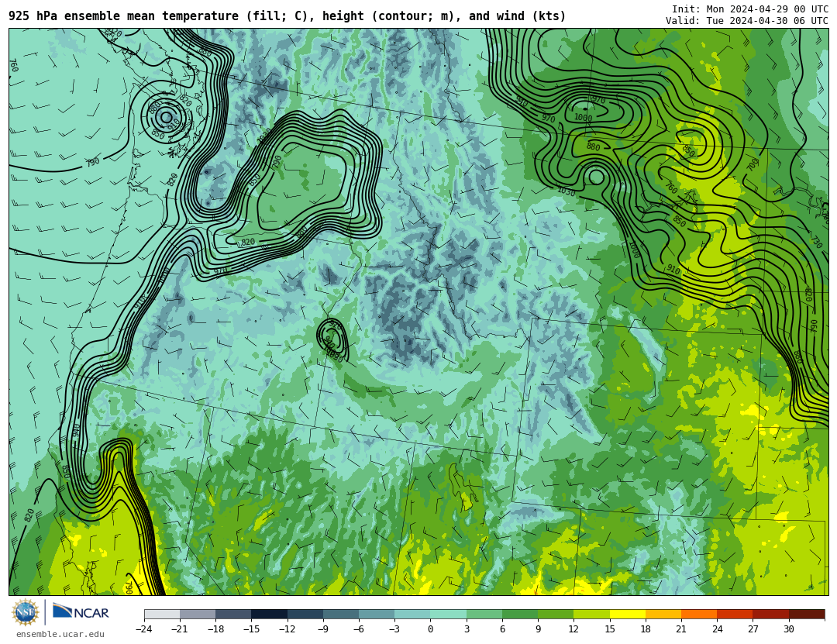
Task: Pick the colorbar segment from 18 to 21
Action: pyautogui.click(x=663, y=614)
